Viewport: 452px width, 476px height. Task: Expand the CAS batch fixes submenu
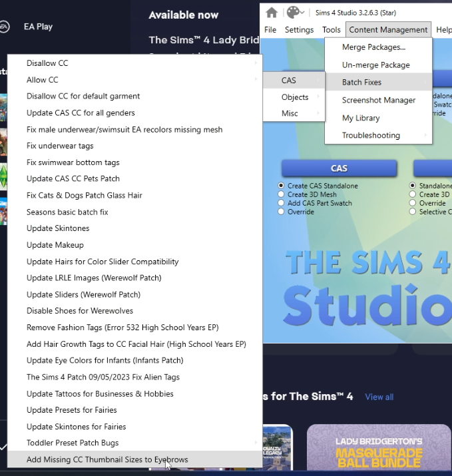tap(294, 81)
